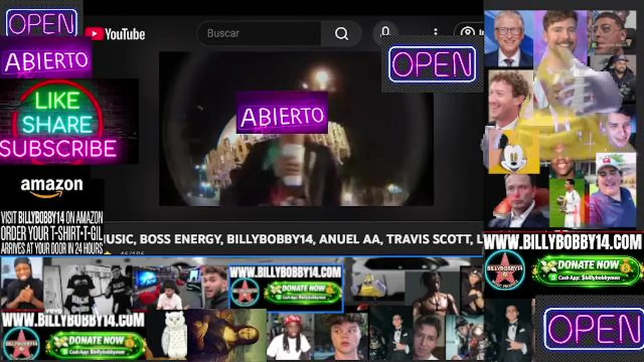Click WWW.BILLYBOBBY14.COM banner above the owl row
The image size is (644, 362).
(x=73, y=319)
